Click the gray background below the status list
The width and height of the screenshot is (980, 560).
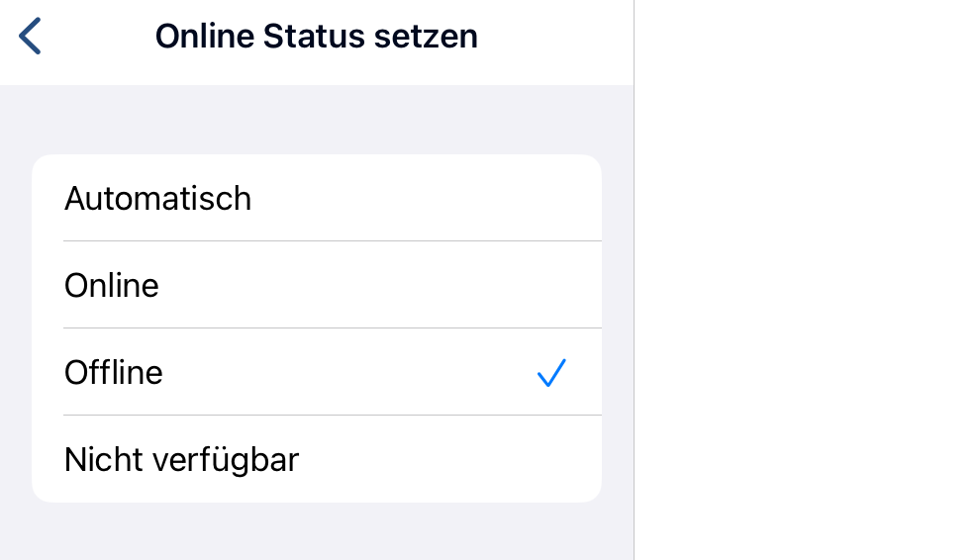click(317, 531)
